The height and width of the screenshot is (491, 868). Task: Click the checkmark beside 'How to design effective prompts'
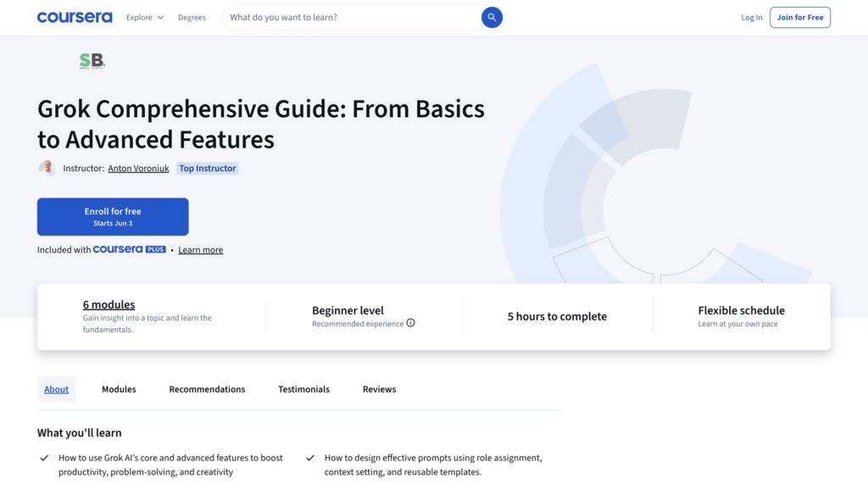pyautogui.click(x=310, y=458)
